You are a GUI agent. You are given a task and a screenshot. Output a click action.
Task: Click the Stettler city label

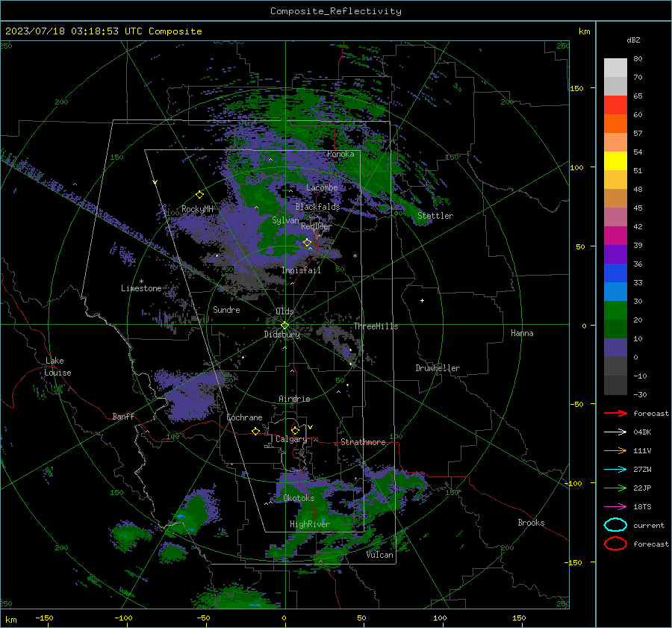pyautogui.click(x=435, y=216)
